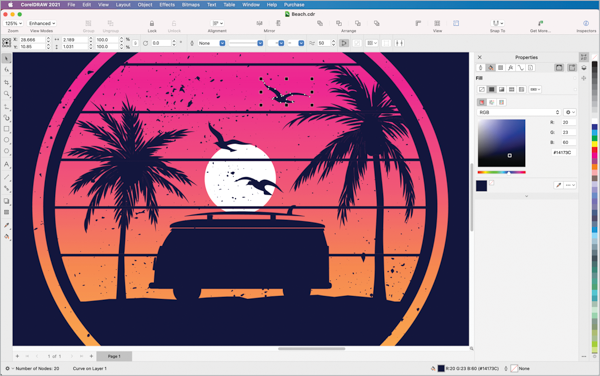Image resolution: width=600 pixels, height=376 pixels.
Task: Click the View grid icon in the toolbar
Action: [x=437, y=24]
